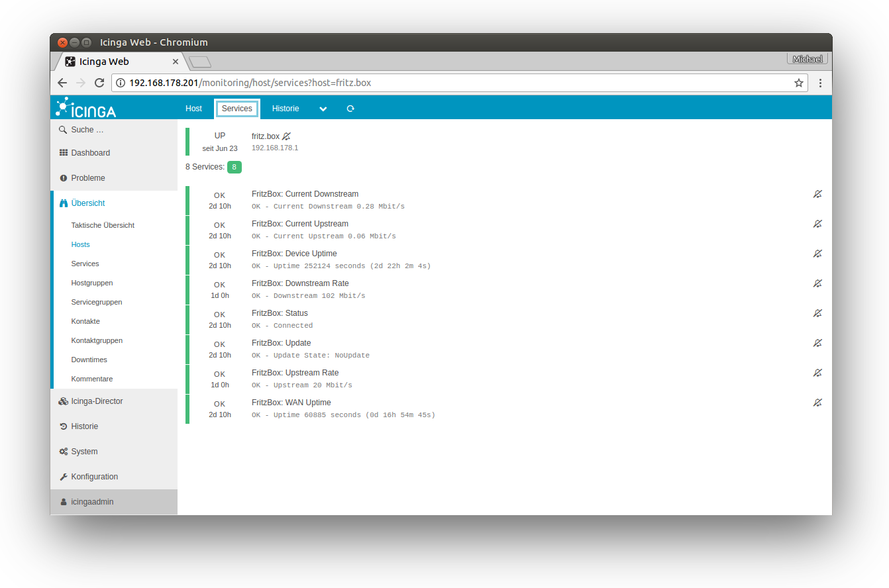Open FritzBox: Status service
The height and width of the screenshot is (588, 889).
coord(280,313)
